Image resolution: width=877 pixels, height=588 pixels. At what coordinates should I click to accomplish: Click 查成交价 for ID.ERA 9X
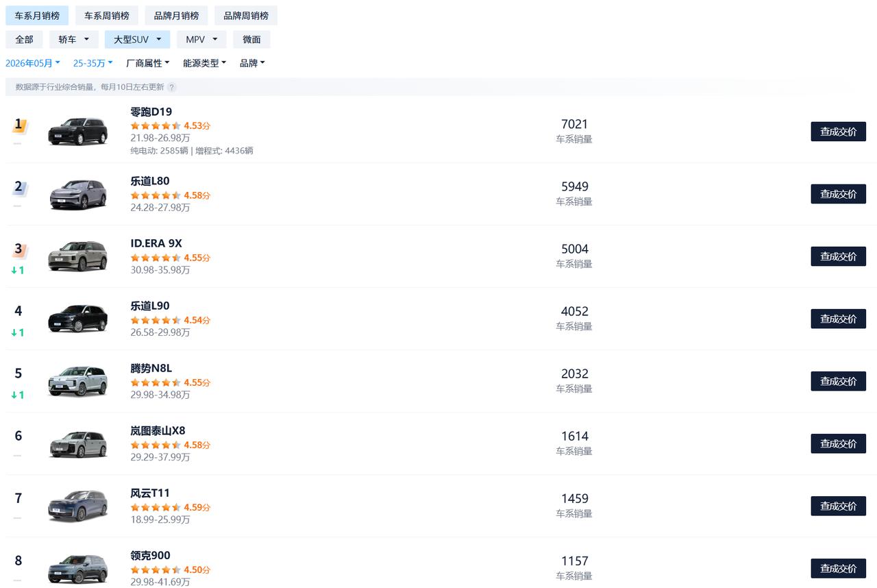(838, 256)
